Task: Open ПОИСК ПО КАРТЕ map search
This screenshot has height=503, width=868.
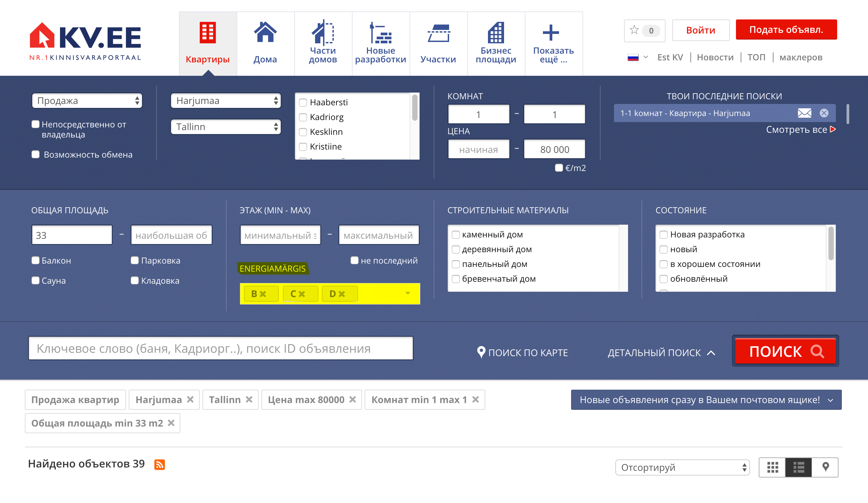Action: click(522, 352)
